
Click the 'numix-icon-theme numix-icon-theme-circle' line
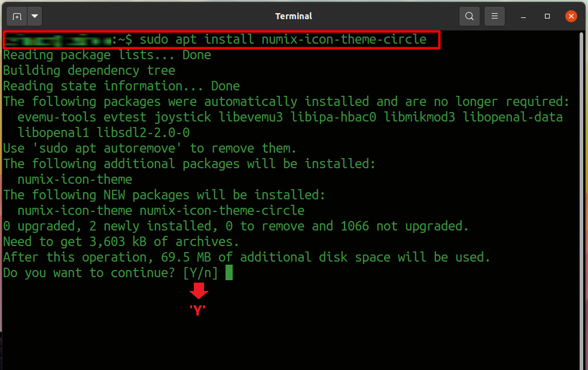pyautogui.click(x=161, y=211)
